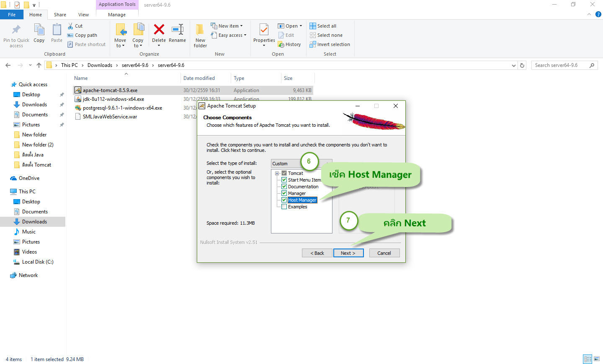Click Invert selection in ribbon
This screenshot has height=364, width=603.
(330, 44)
